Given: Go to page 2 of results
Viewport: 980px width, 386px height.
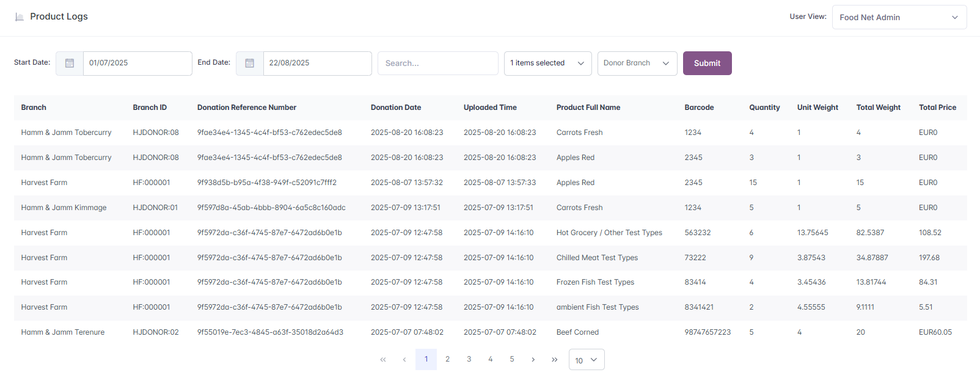Looking at the screenshot, I should (448, 359).
